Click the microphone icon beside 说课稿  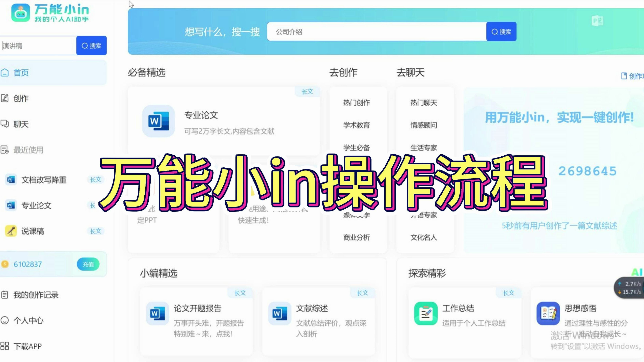point(11,231)
